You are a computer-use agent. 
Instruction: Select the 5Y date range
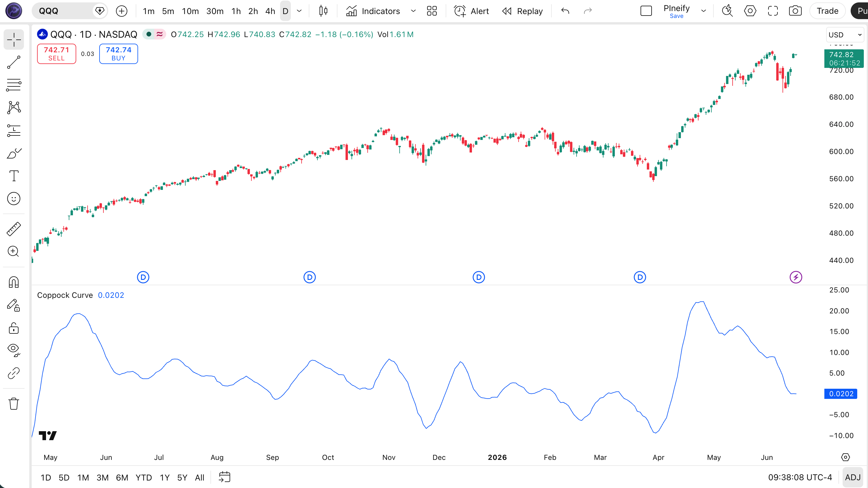pos(182,478)
